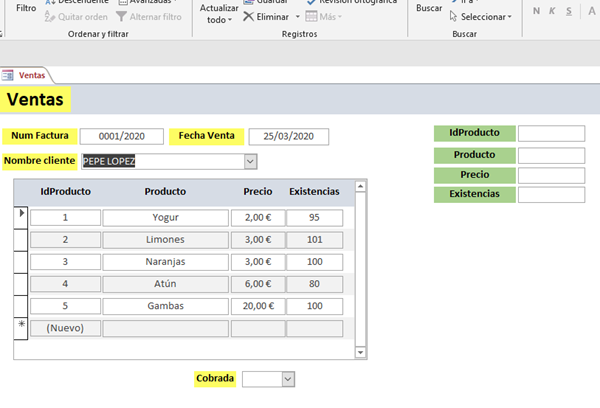
Task: Click the 95 existencias cell
Action: (315, 217)
